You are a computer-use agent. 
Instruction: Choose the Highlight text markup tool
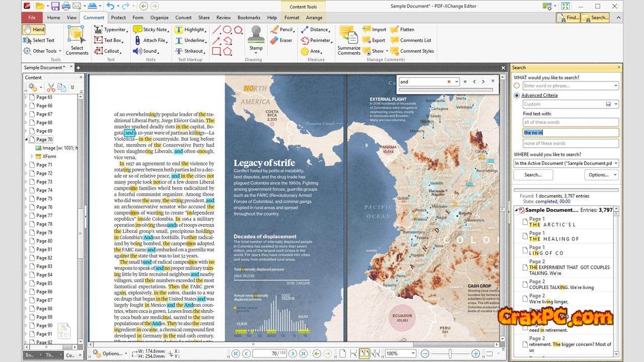190,30
